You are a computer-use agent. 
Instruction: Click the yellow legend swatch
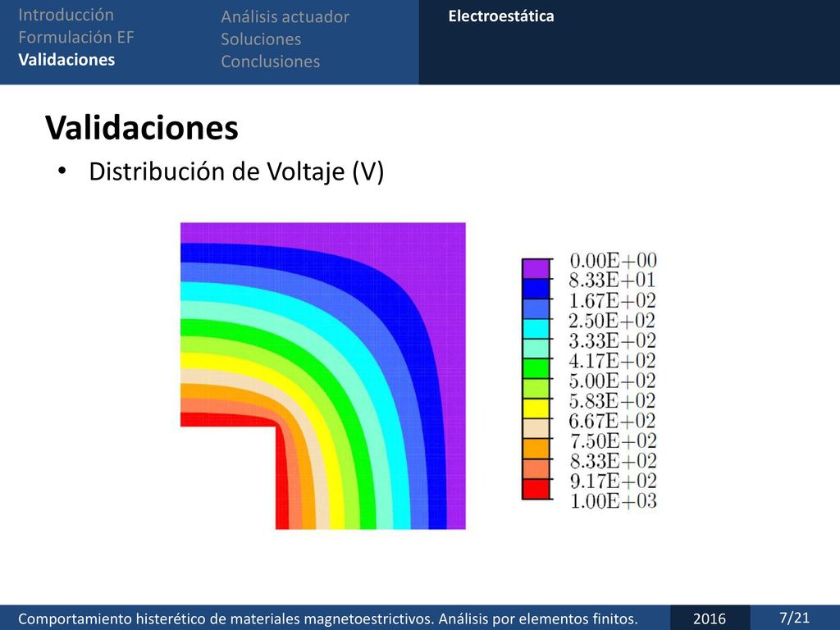click(536, 409)
